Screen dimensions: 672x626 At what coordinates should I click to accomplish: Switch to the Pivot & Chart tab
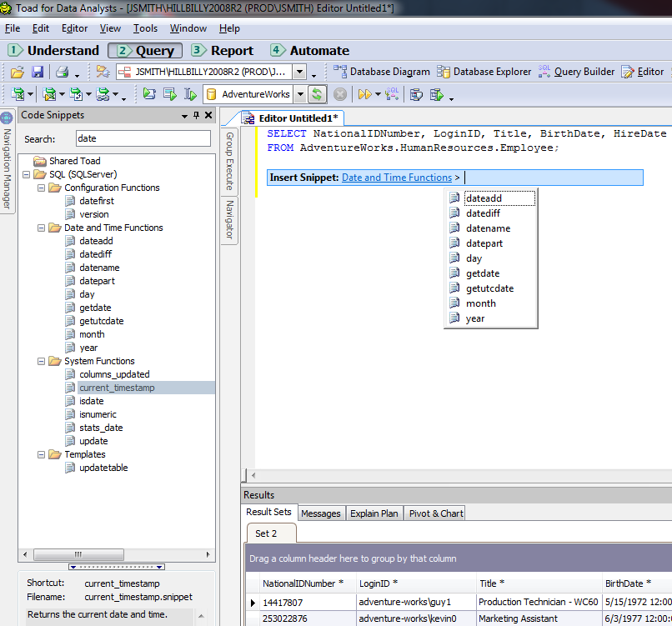tap(436, 513)
